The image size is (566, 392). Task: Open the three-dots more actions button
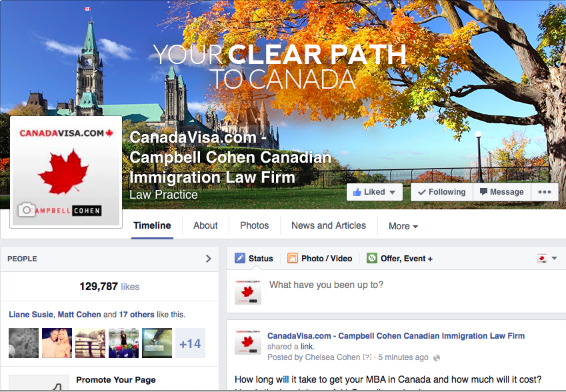click(x=545, y=192)
